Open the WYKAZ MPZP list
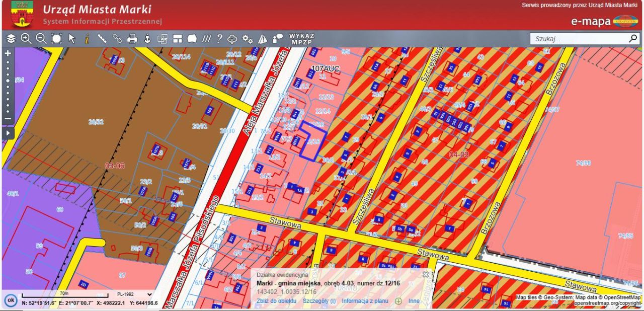Viewport: 644px width, 311px height. (x=301, y=39)
